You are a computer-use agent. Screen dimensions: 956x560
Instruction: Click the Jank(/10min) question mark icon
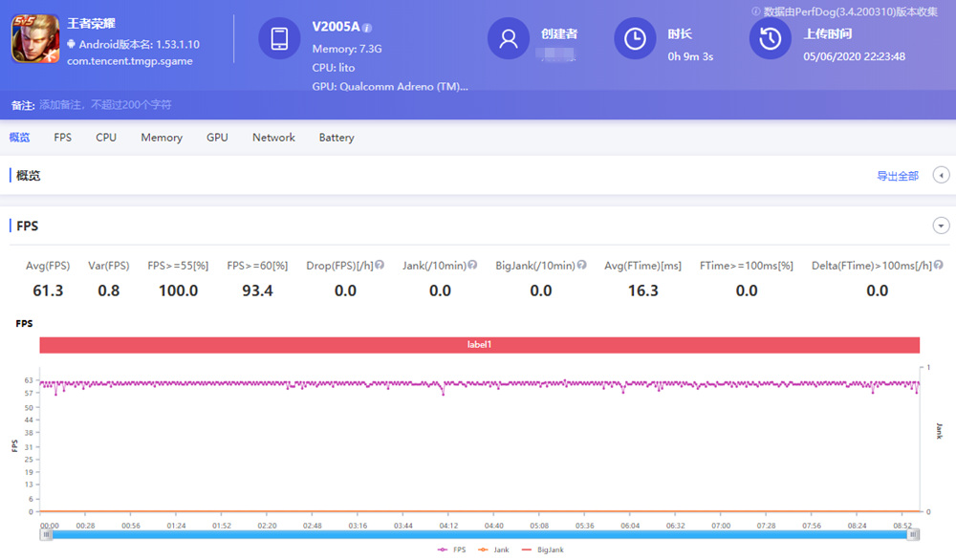click(470, 266)
